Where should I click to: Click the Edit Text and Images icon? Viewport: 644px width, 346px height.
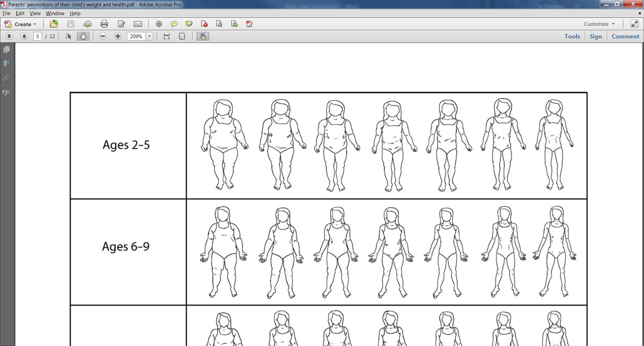(121, 24)
